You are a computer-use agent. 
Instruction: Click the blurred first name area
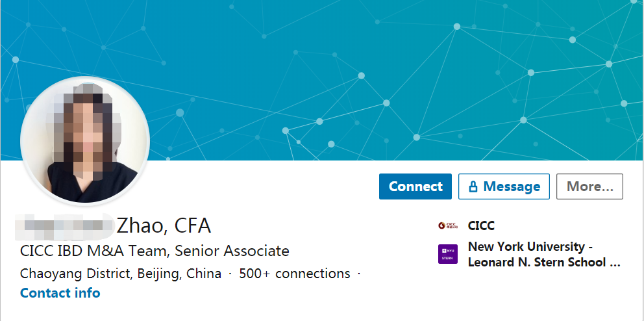(x=65, y=225)
